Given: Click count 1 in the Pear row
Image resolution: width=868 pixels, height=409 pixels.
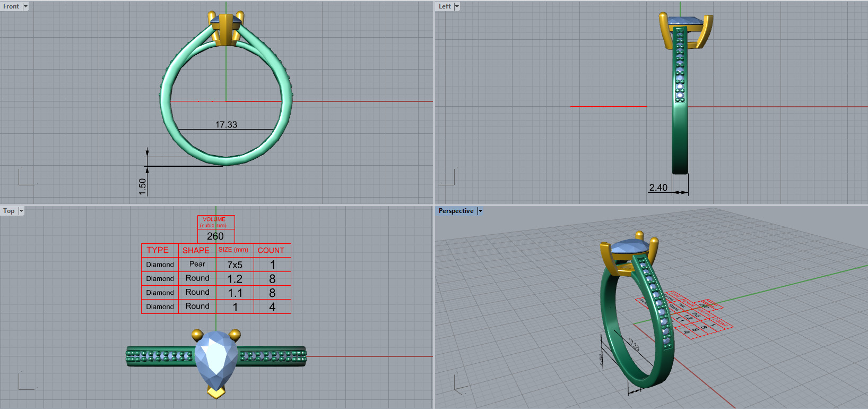Looking at the screenshot, I should [272, 265].
